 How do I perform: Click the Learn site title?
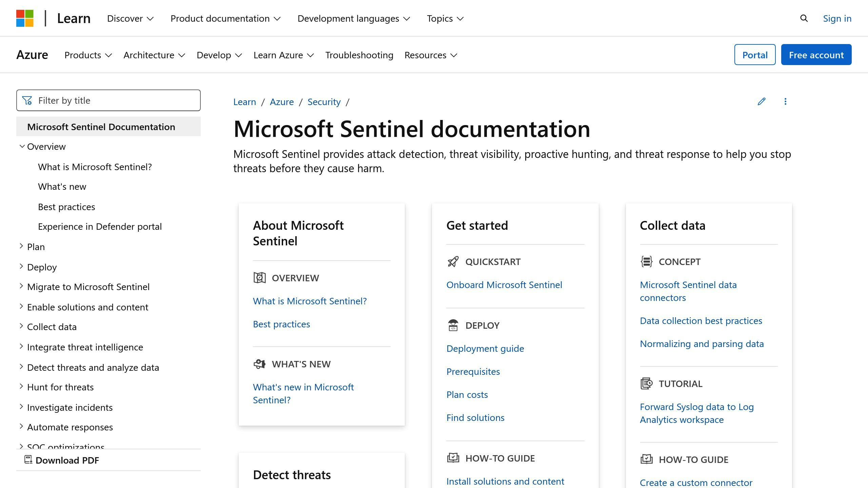(74, 18)
